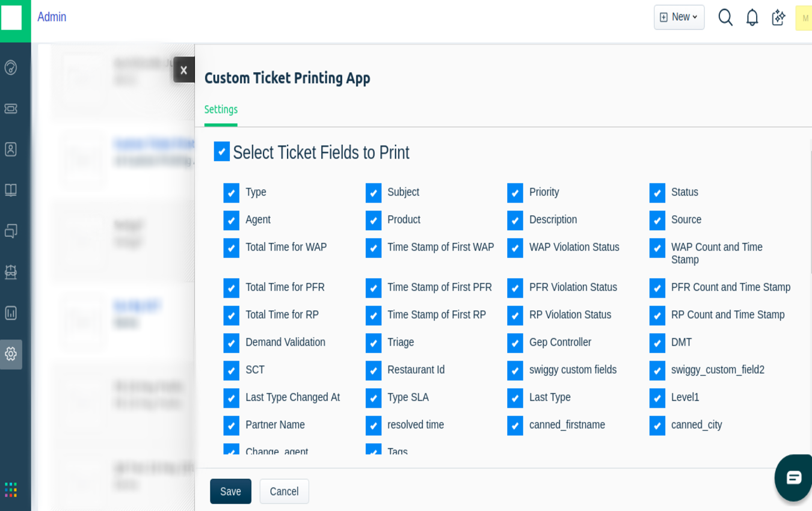Open Analytics report icon in sidebar

click(11, 313)
